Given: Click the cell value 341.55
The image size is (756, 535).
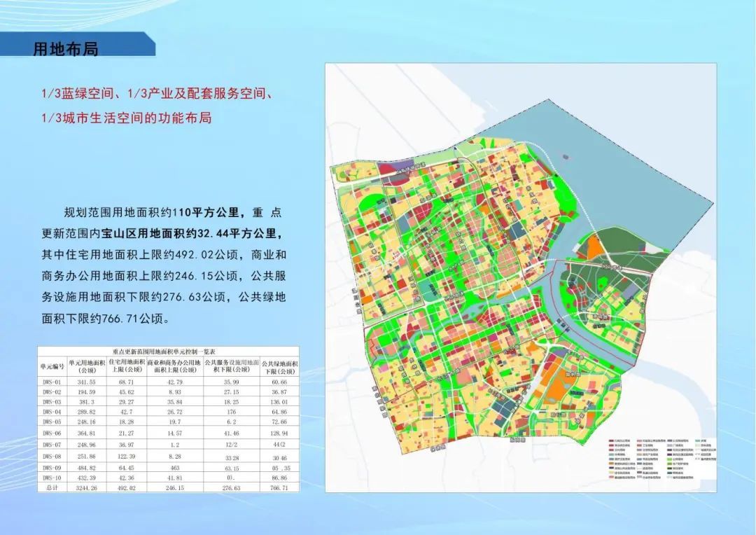Looking at the screenshot, I should coord(86,382).
